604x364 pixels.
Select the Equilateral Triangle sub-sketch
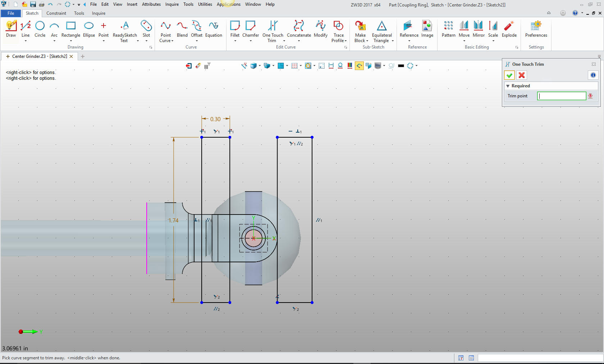pos(382,31)
